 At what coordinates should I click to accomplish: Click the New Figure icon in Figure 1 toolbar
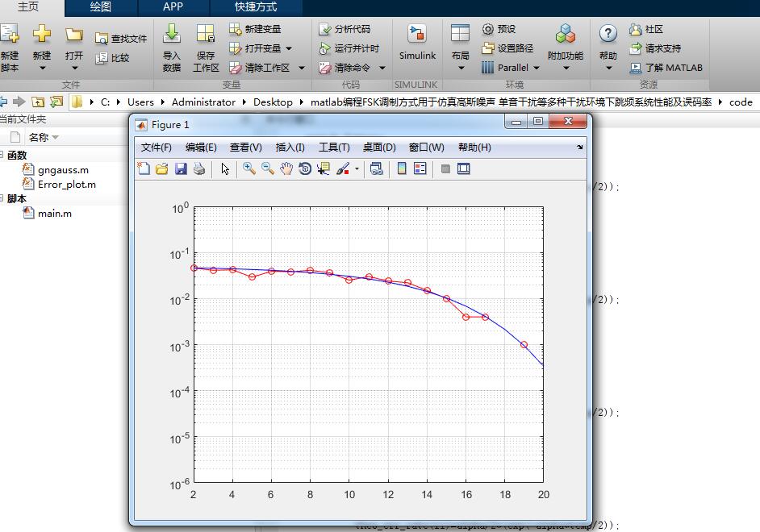pyautogui.click(x=144, y=168)
